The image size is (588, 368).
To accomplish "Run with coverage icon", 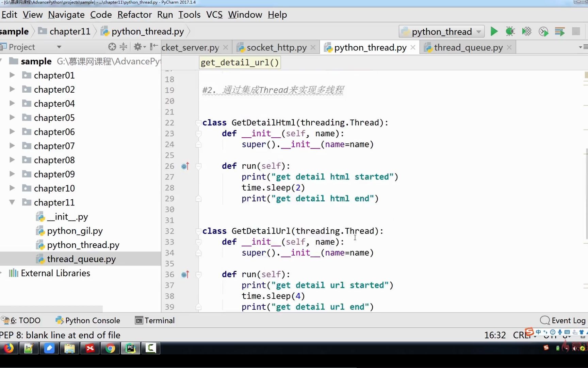I will pyautogui.click(x=527, y=32).
